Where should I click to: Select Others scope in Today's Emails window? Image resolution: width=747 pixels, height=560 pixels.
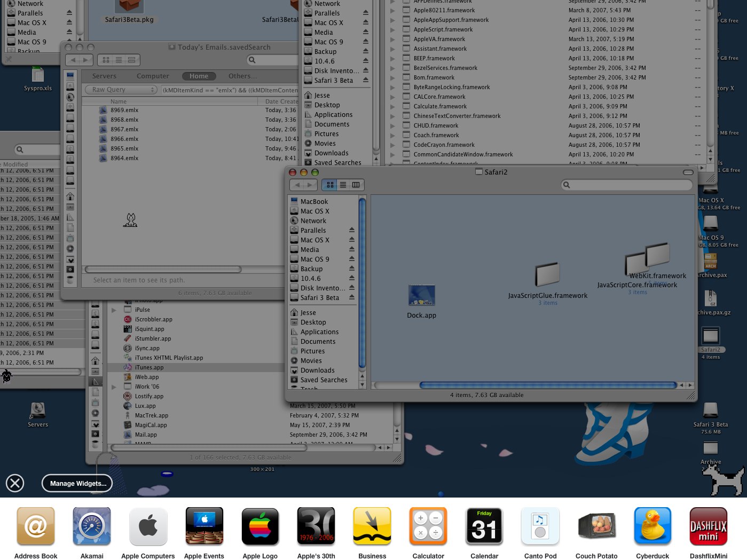click(243, 76)
